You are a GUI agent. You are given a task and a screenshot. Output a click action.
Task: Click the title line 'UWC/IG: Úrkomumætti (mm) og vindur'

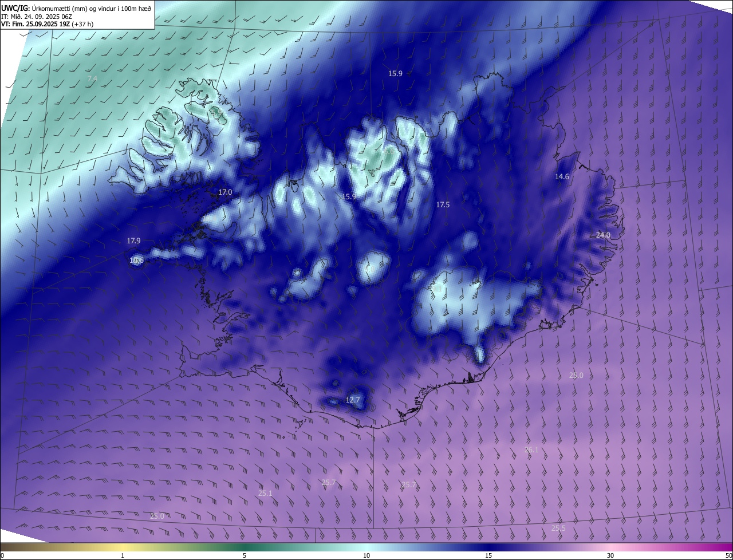pyautogui.click(x=76, y=7)
